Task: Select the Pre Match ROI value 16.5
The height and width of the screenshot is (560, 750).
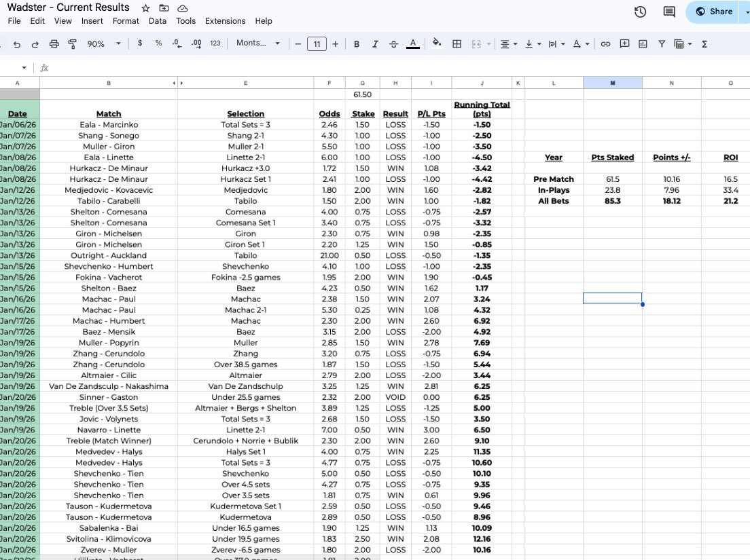Action: click(x=730, y=179)
